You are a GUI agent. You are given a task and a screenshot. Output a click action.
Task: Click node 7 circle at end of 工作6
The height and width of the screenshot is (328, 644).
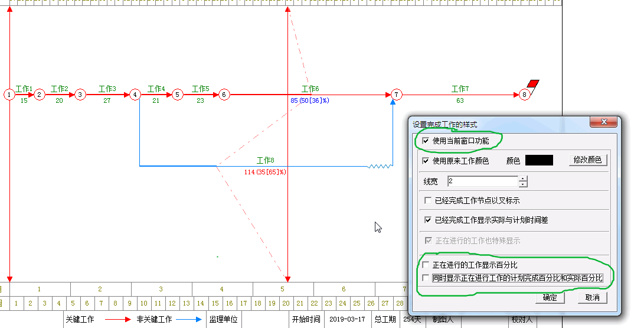[396, 95]
